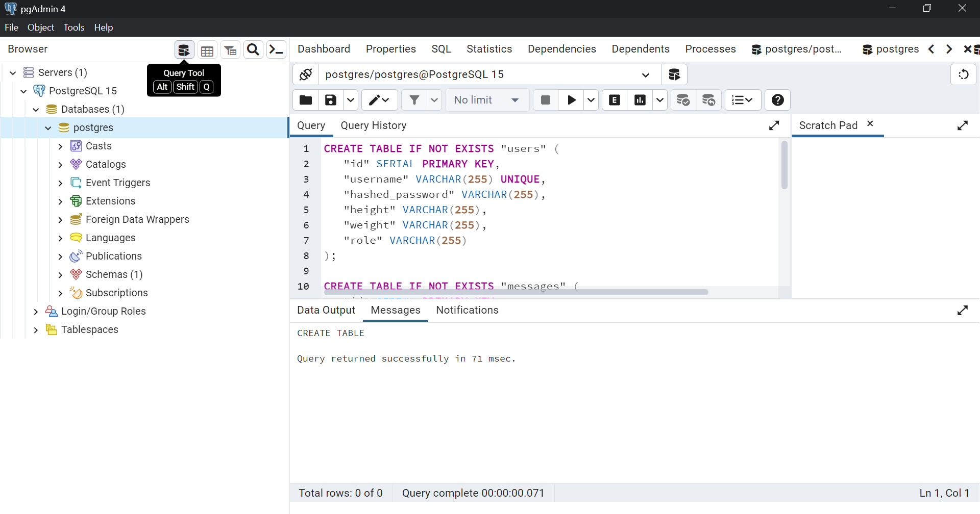Open file with the folder icon
980x514 pixels.
[305, 100]
